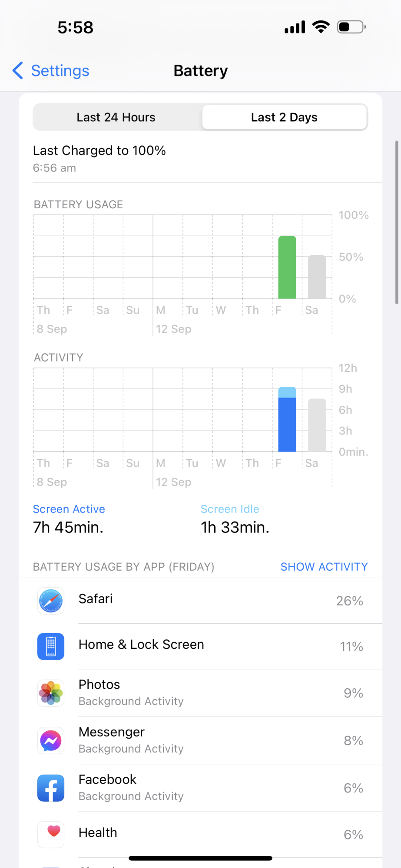Image resolution: width=401 pixels, height=868 pixels.
Task: Select Friday's blue activity bar
Action: (287, 419)
